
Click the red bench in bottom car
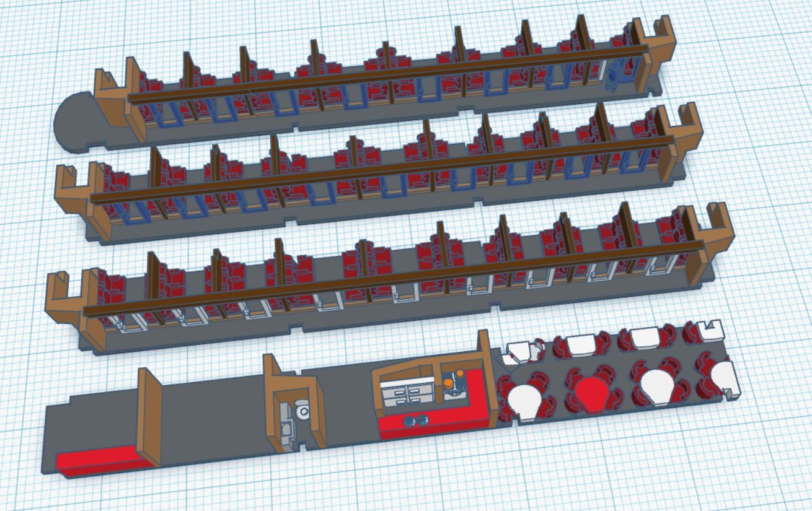(x=102, y=461)
